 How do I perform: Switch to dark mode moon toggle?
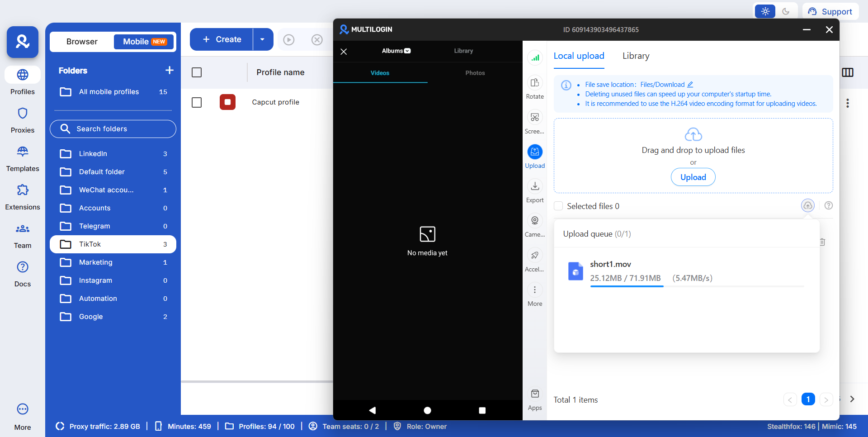coord(786,11)
